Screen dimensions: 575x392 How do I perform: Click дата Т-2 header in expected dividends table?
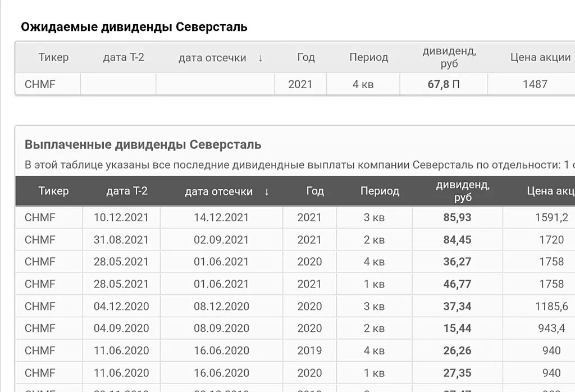click(x=124, y=57)
